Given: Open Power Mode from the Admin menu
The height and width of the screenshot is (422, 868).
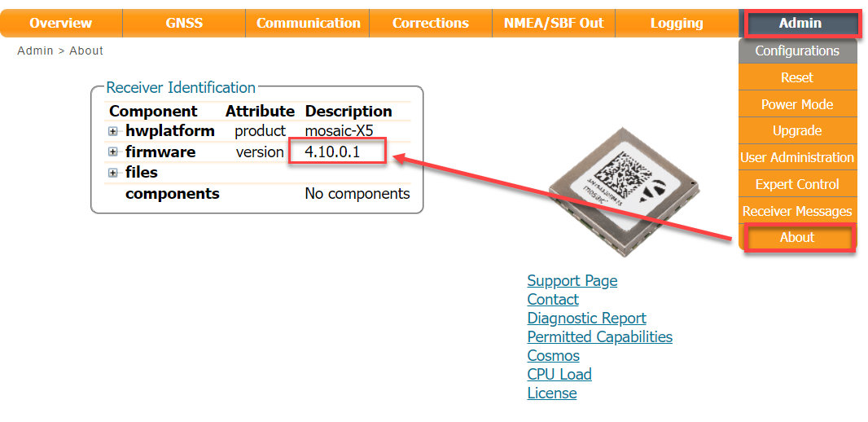Looking at the screenshot, I should pyautogui.click(x=797, y=104).
